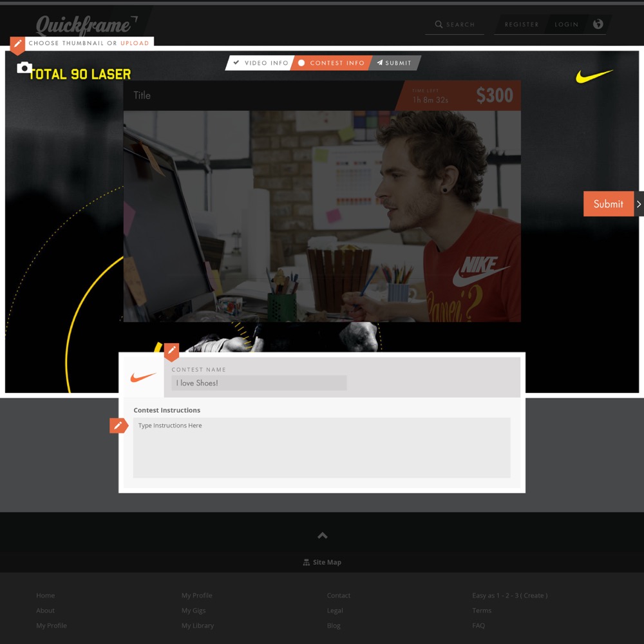Select the Contest Info step tab
Viewport: 644px width, 644px height.
[x=332, y=63]
